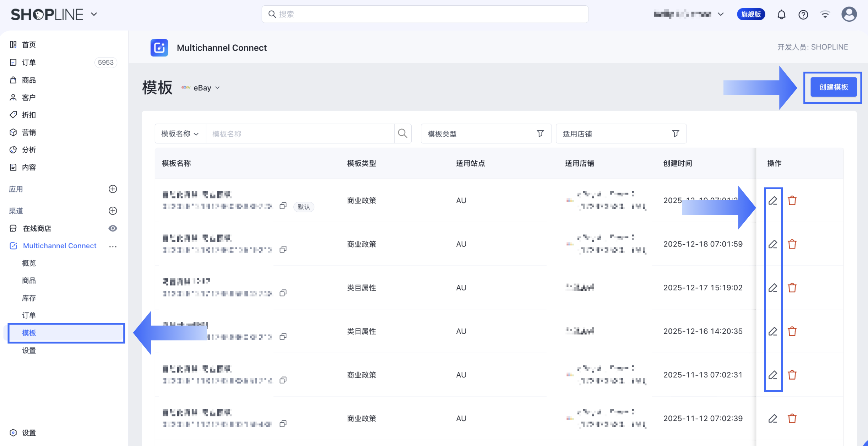Open the 适用店铺 filter dropdown

[621, 134]
